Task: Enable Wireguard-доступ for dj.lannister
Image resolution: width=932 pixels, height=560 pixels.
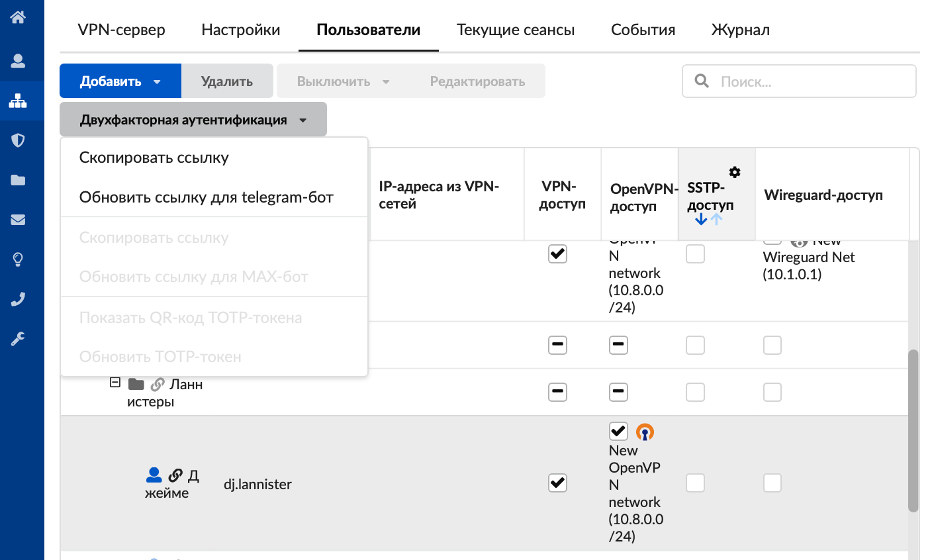Action: [772, 483]
